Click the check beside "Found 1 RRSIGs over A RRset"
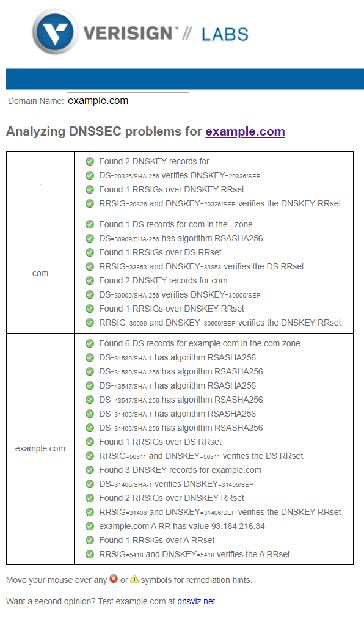The height and width of the screenshot is (628, 364). coord(90,540)
